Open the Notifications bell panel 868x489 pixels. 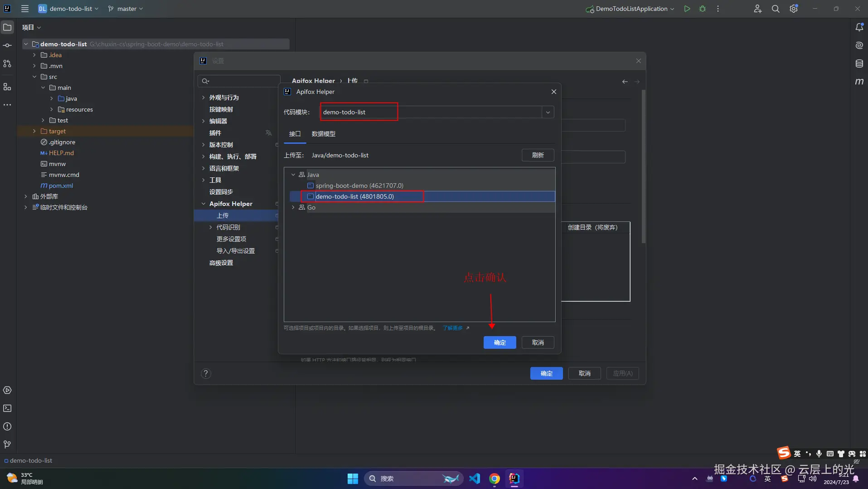[859, 27]
